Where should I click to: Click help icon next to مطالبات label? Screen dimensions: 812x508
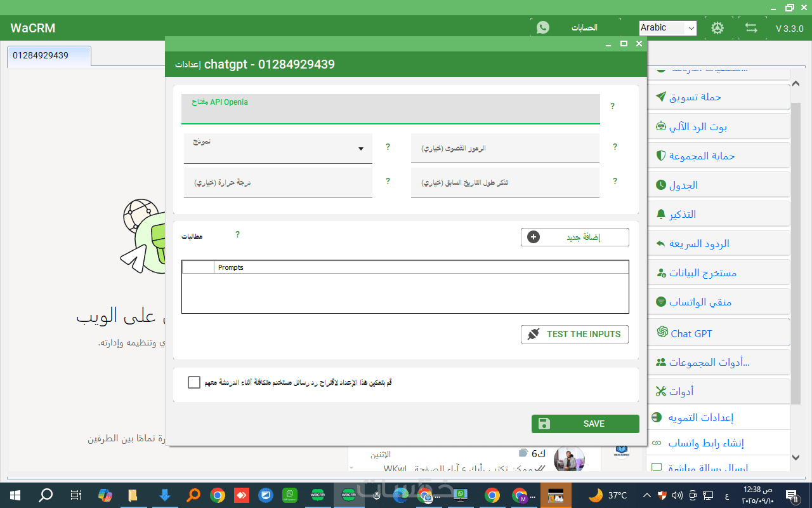(x=237, y=234)
